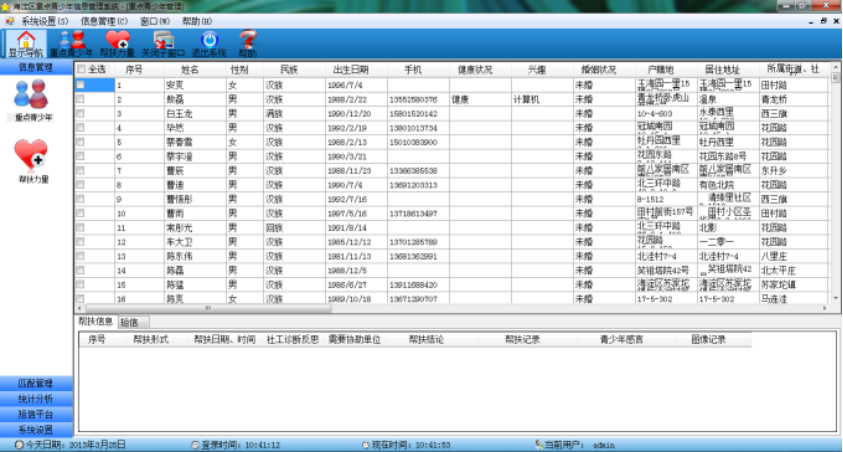This screenshot has width=843, height=452.
Task: Switch to the 短信 tab
Action: click(x=131, y=322)
